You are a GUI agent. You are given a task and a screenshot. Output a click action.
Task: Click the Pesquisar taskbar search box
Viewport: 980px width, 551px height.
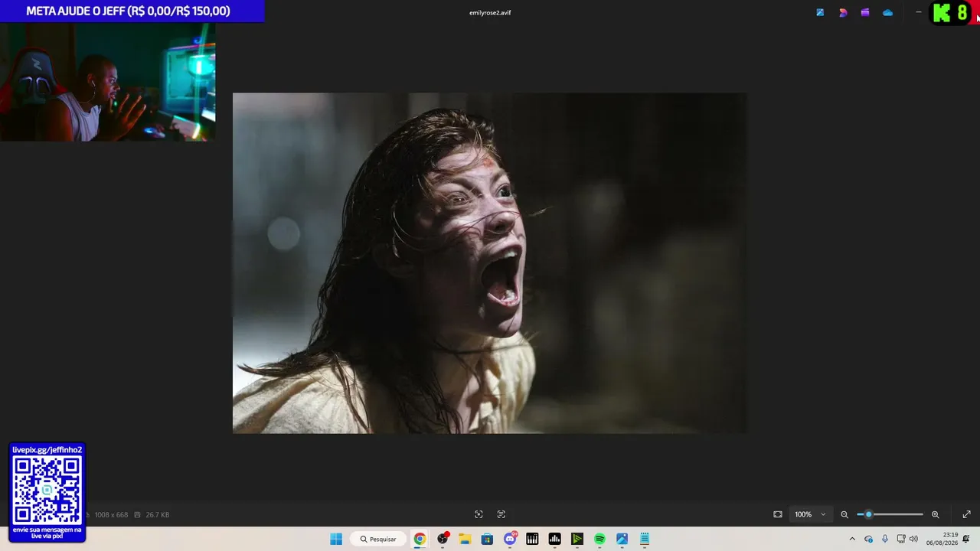tap(378, 539)
